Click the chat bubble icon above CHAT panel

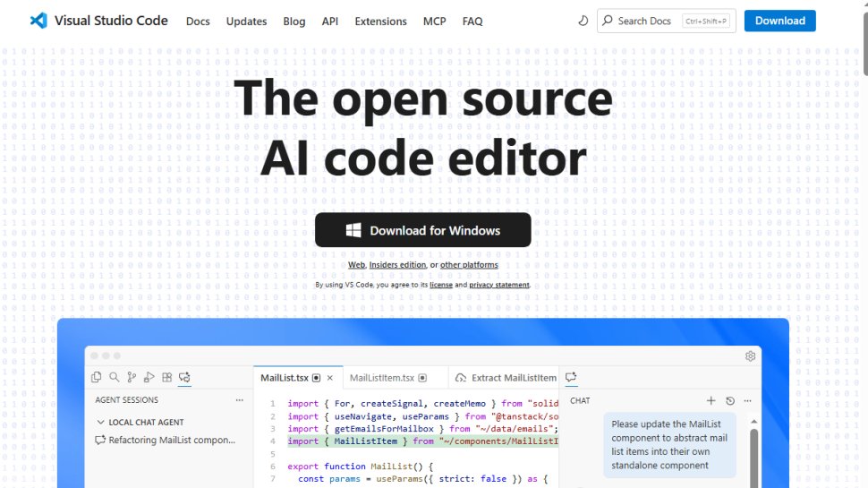pyautogui.click(x=571, y=377)
